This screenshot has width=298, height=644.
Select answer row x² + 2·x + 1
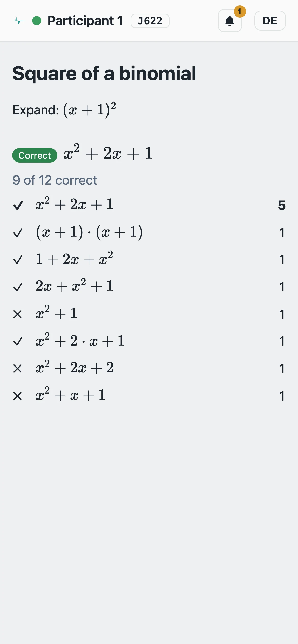[149, 341]
